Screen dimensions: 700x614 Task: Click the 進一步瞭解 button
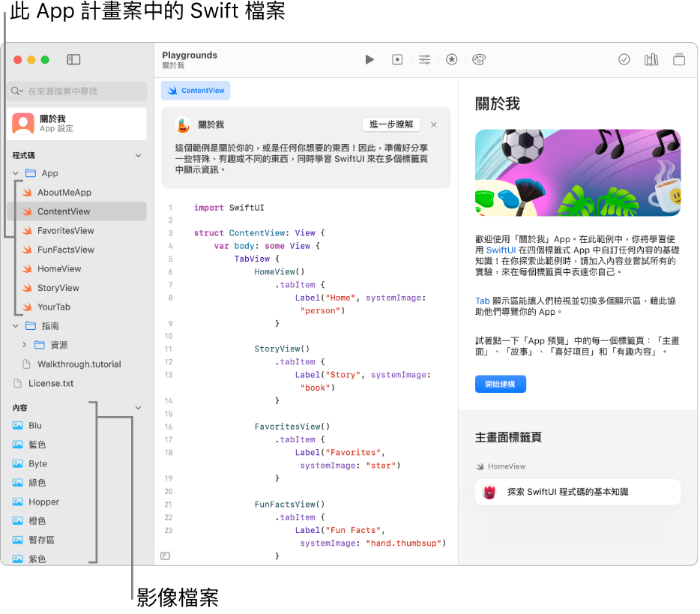[391, 124]
